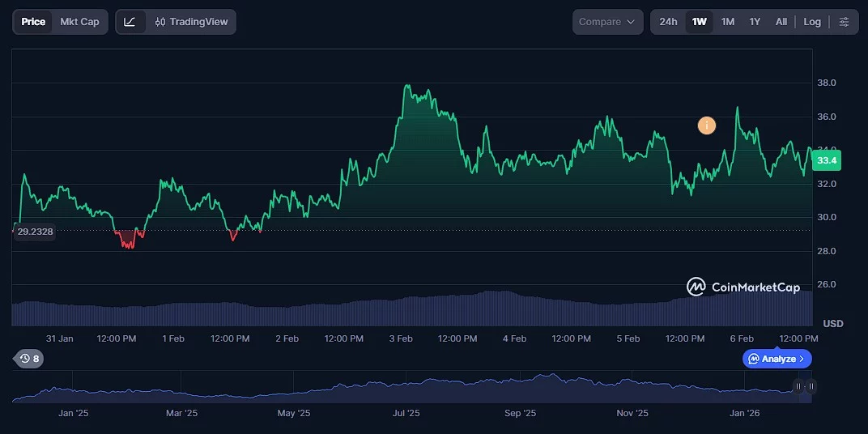The image size is (868, 434).
Task: Select the 1Y time range
Action: click(x=755, y=22)
